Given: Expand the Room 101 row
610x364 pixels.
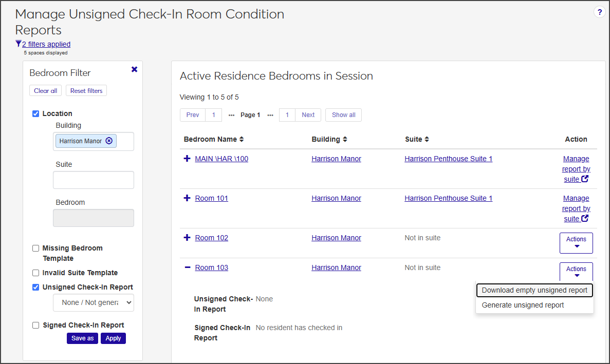Looking at the screenshot, I should click(x=187, y=198).
